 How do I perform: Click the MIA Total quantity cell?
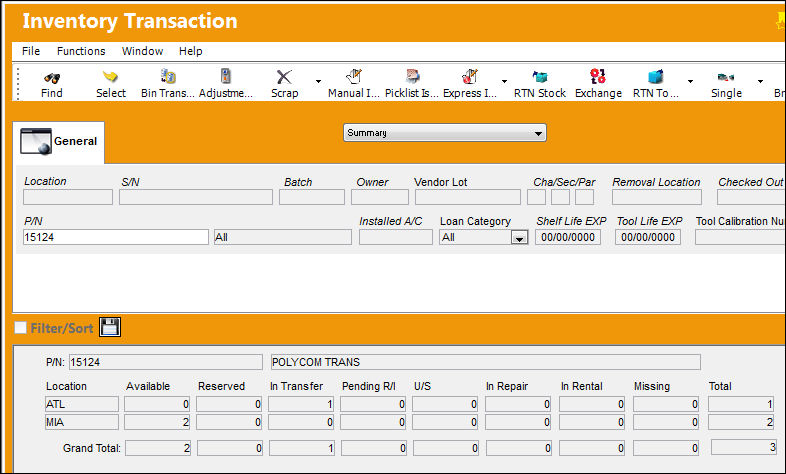(742, 422)
